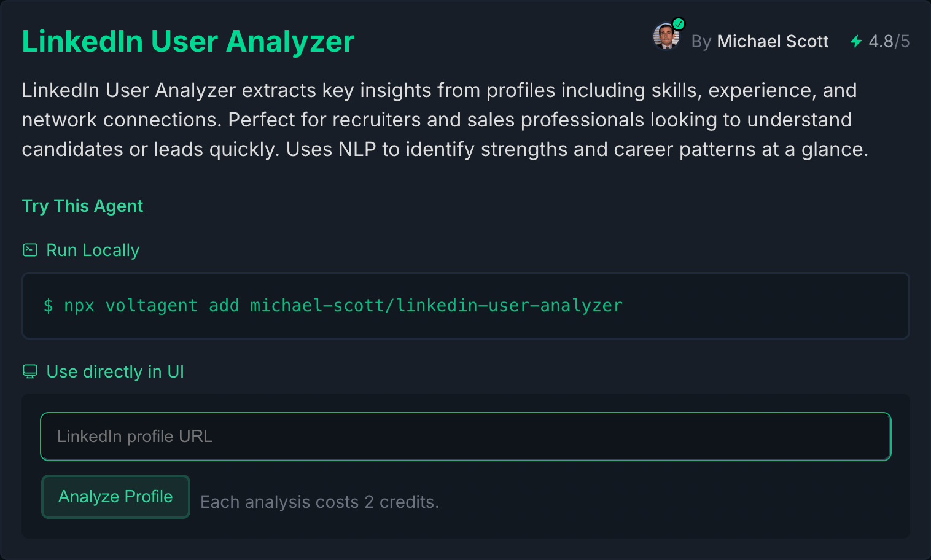Select the Run Locally heading
931x560 pixels.
(x=93, y=251)
